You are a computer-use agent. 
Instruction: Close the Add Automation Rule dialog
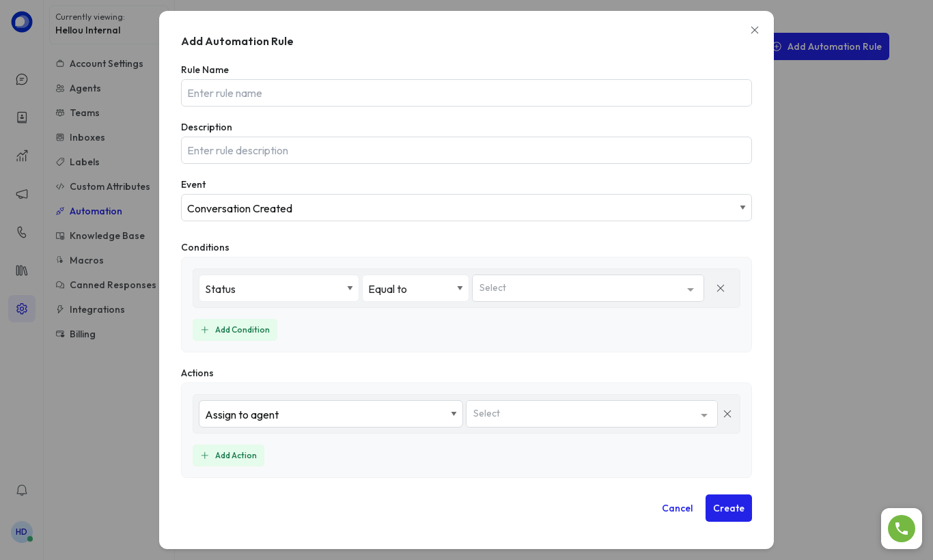pos(755,30)
